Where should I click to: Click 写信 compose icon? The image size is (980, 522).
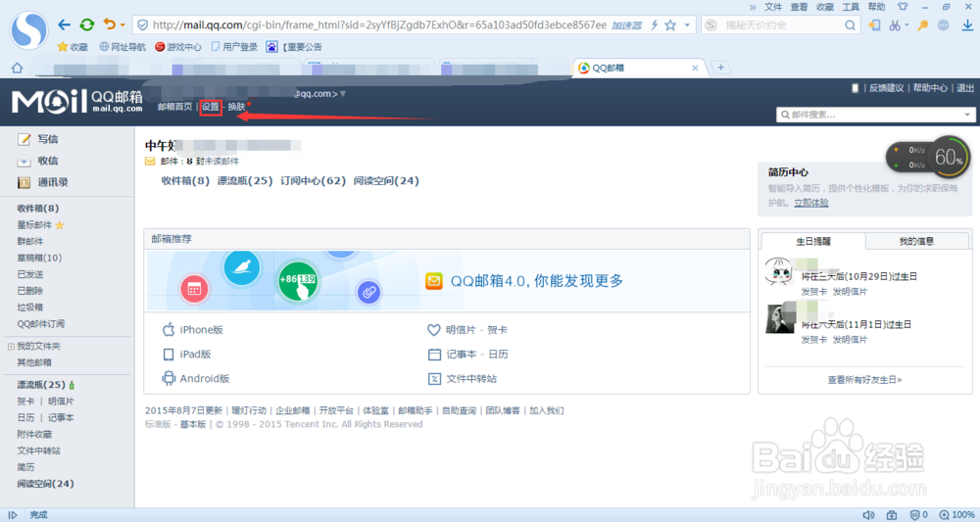(24, 139)
